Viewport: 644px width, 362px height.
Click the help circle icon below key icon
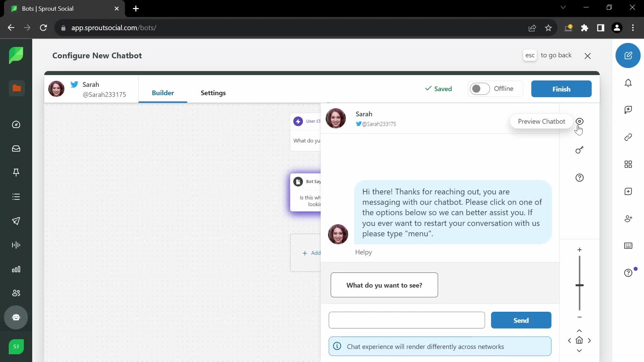(580, 178)
